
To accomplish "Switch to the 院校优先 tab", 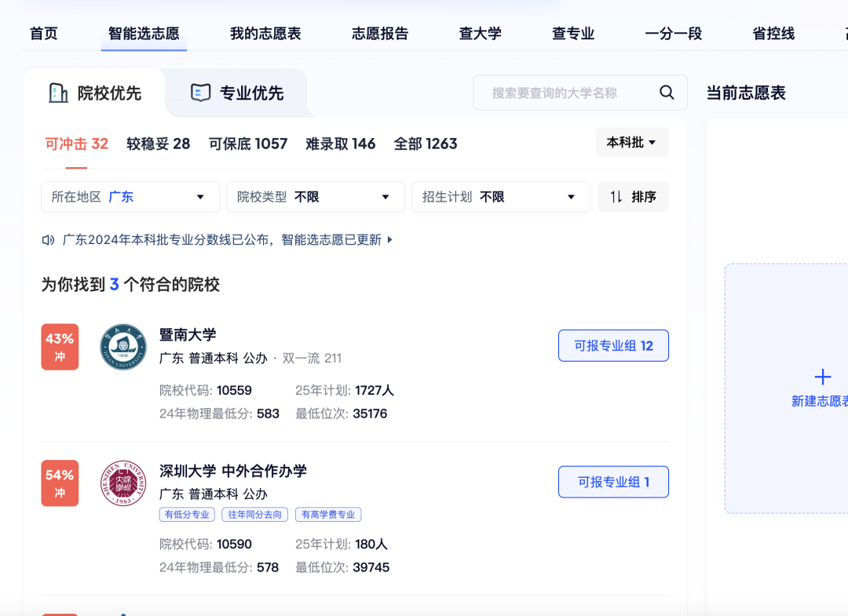I will [95, 93].
